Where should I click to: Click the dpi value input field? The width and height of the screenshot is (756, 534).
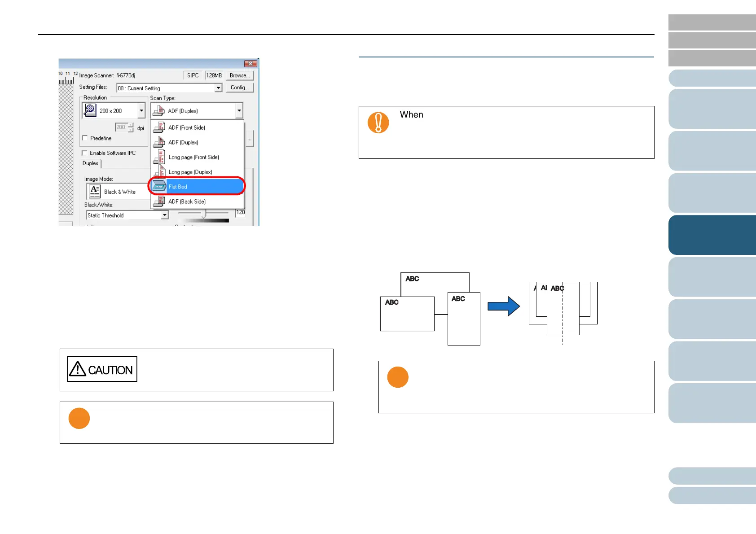click(121, 127)
